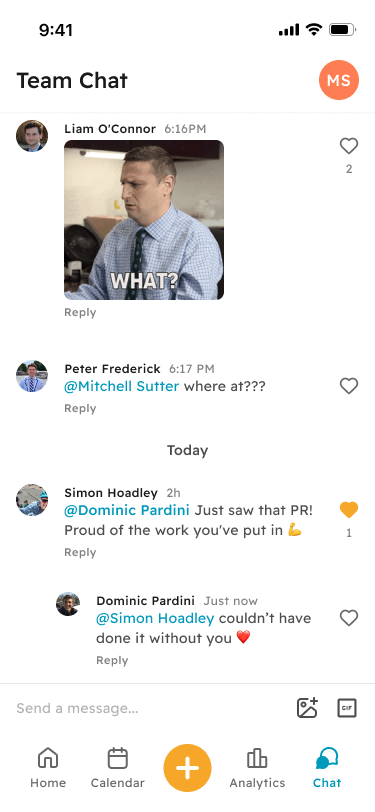375x812 pixels.
Task: Like Dominic Pardini's reply message
Action: point(349,618)
